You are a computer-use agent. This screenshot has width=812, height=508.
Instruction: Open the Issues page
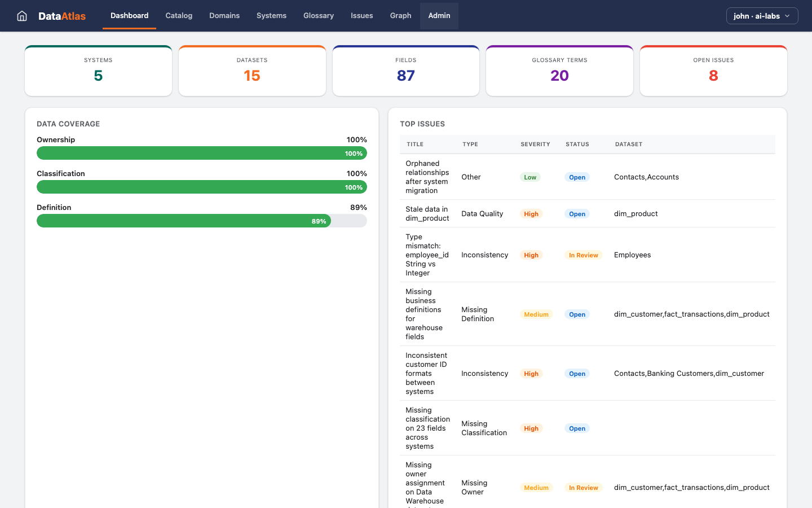coord(361,15)
